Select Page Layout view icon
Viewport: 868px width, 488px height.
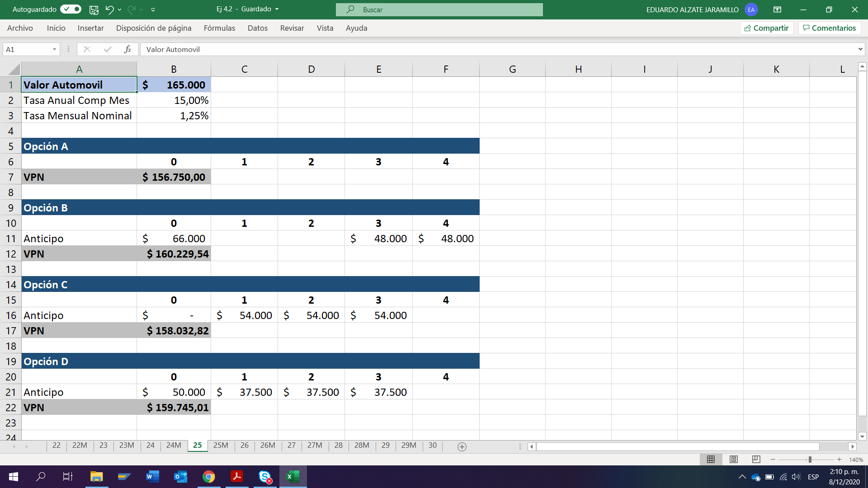pyautogui.click(x=733, y=459)
